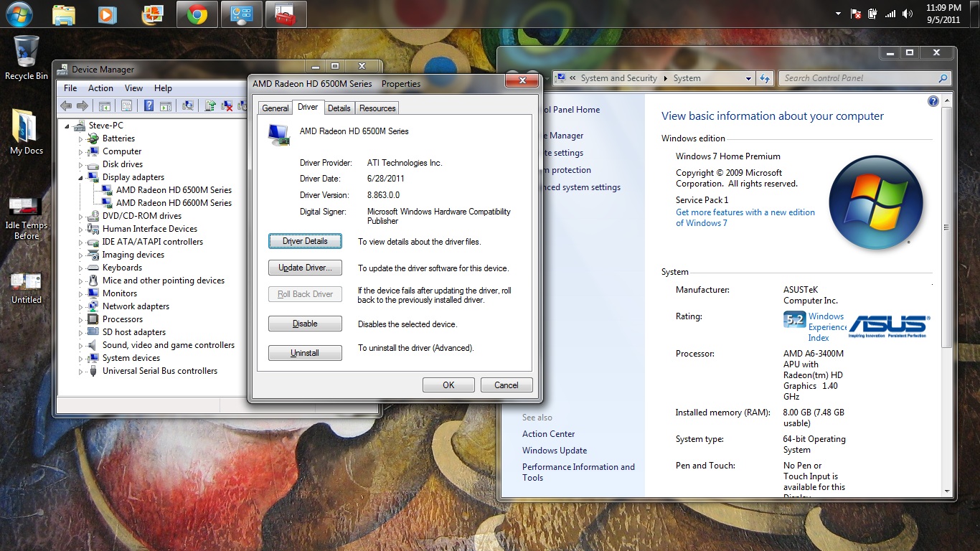Click the Back arrow in Device Manager toolbar
980x551 pixels.
tap(66, 105)
